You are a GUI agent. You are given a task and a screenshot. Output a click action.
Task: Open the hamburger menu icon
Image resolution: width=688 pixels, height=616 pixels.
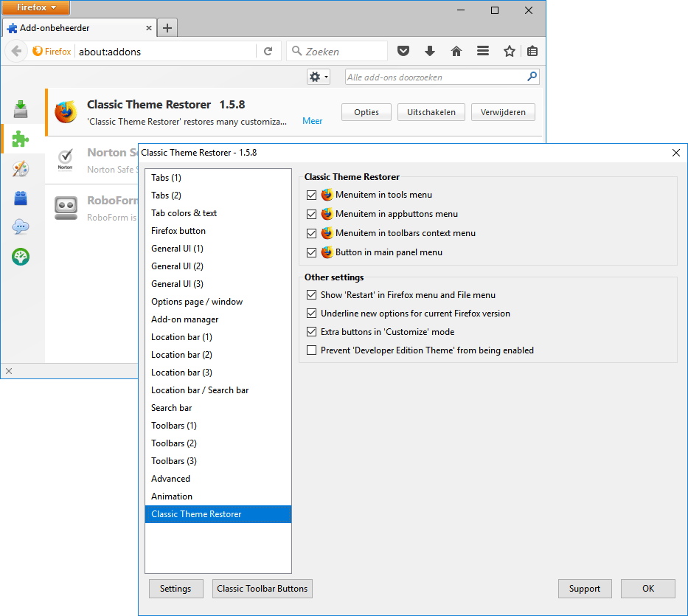(x=483, y=52)
